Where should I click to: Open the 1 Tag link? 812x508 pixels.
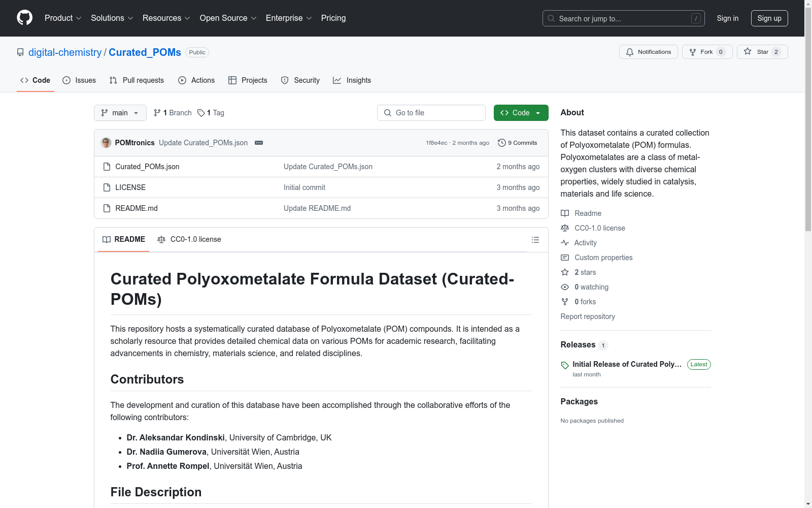click(x=211, y=113)
